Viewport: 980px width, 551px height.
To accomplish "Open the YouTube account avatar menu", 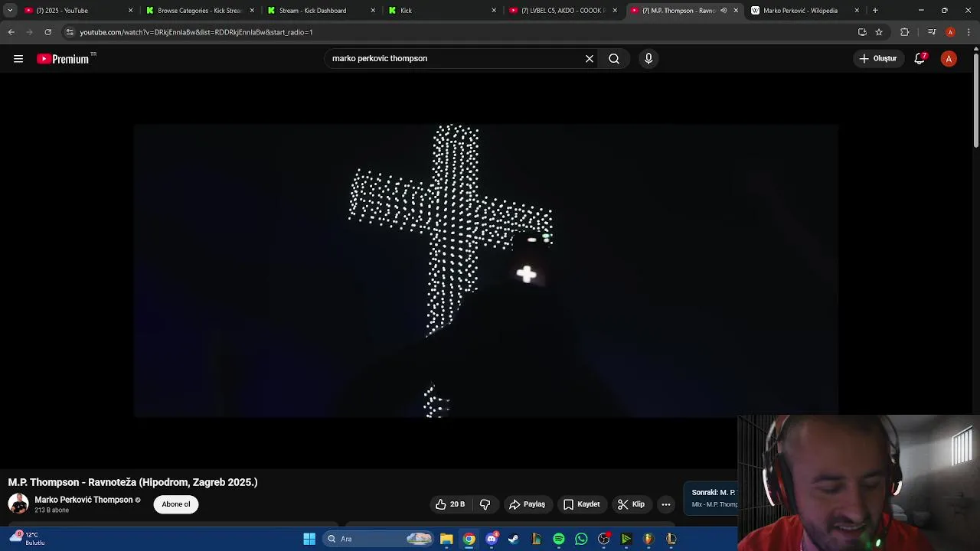I will 949,59.
